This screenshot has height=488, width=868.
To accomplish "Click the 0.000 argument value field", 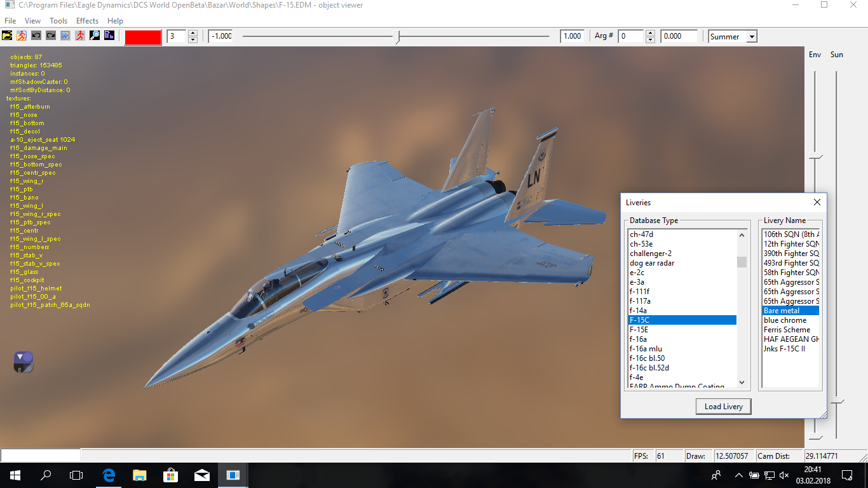I will coord(679,36).
